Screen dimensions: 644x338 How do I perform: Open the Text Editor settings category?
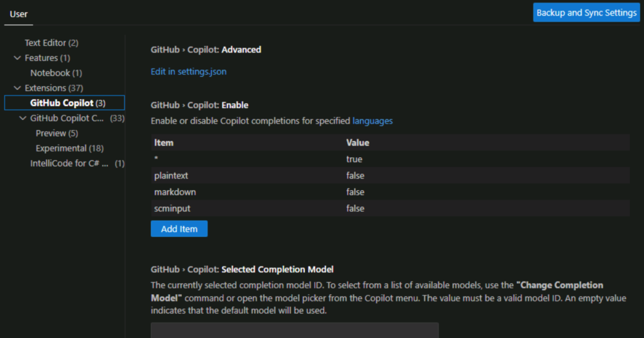point(51,43)
